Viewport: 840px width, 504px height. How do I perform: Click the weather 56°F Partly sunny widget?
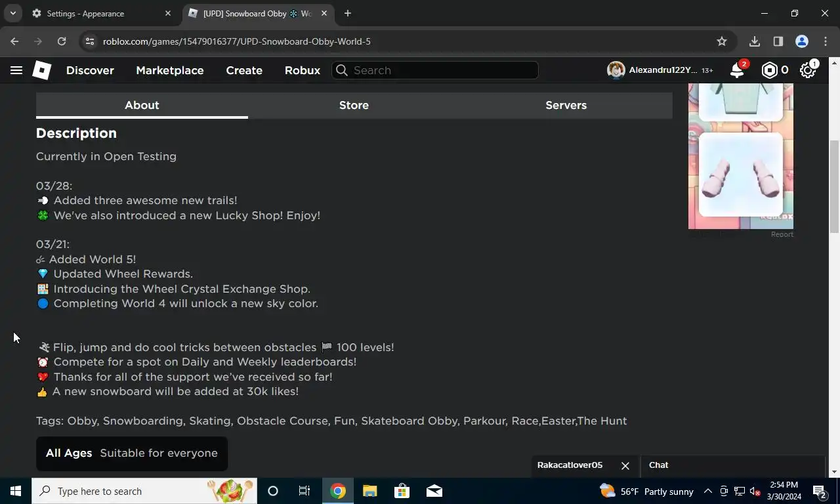[x=646, y=491]
